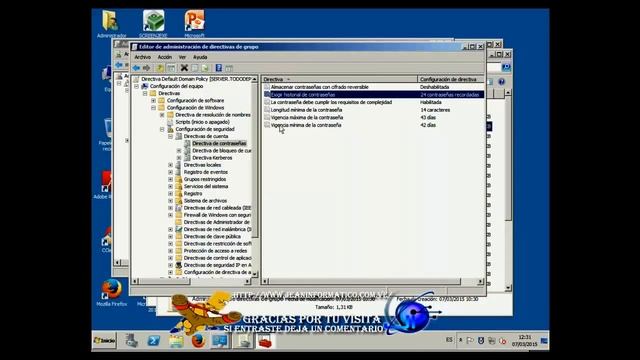
Task: Open the file explorer taskbar icon
Action: tap(176, 340)
